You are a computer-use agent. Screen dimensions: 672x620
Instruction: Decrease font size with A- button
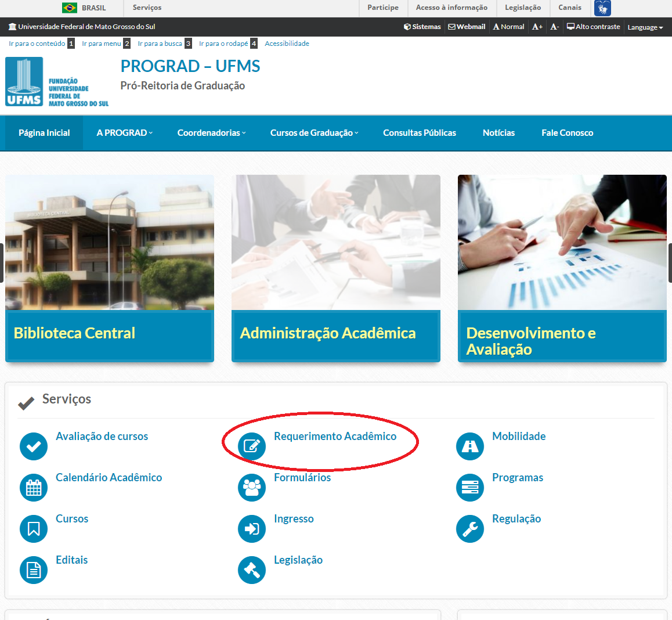[x=555, y=27]
